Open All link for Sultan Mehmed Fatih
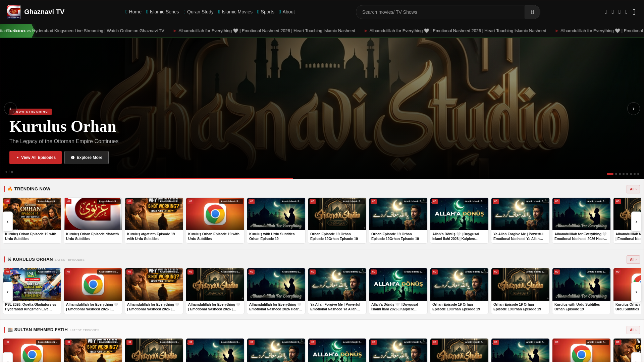644x362 pixels. [633, 330]
